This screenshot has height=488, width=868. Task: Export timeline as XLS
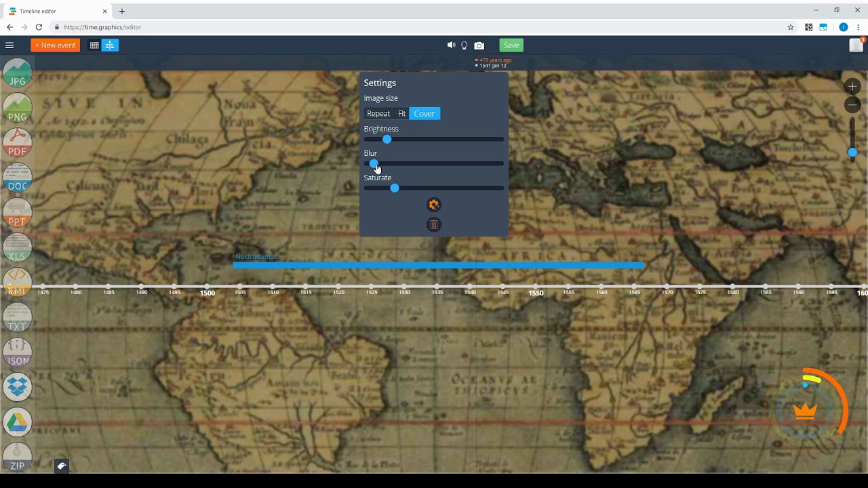pos(18,248)
